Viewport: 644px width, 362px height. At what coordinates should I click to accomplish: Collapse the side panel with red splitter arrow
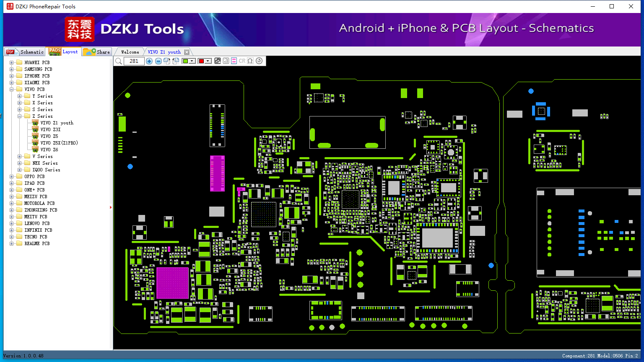(x=111, y=207)
